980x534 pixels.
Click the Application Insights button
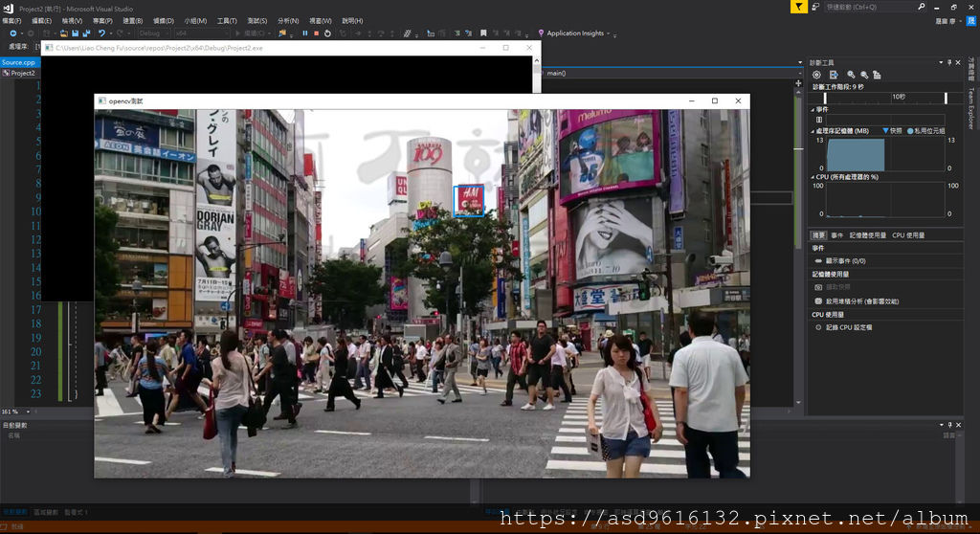coord(573,33)
